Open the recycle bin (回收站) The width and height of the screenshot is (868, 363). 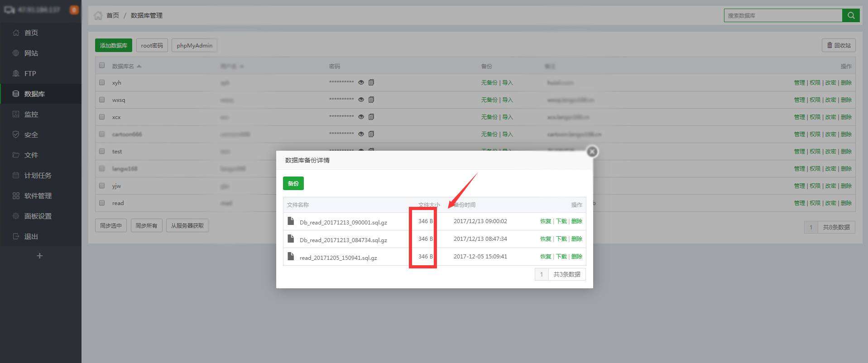[839, 45]
